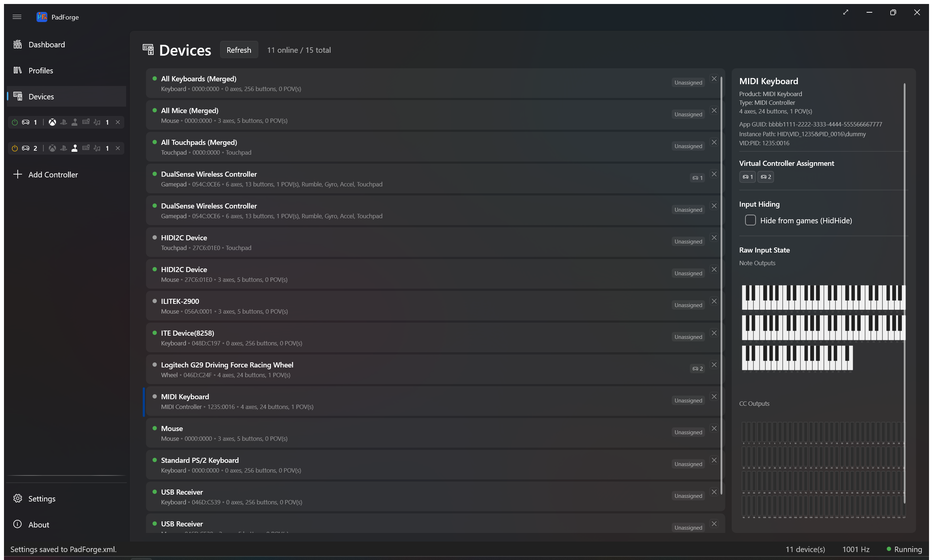This screenshot has height=560, width=933.
Task: Select MIDI music type for controller 1
Action: [x=97, y=122]
